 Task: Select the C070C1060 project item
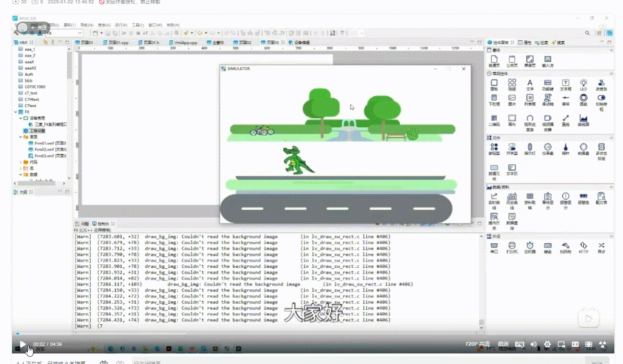(32, 87)
